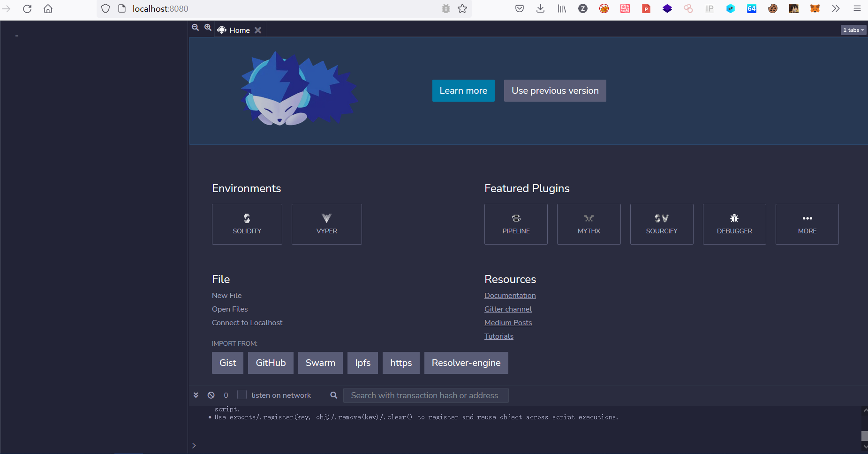Click the zoom out magnifier icon
The width and height of the screenshot is (868, 454).
196,28
